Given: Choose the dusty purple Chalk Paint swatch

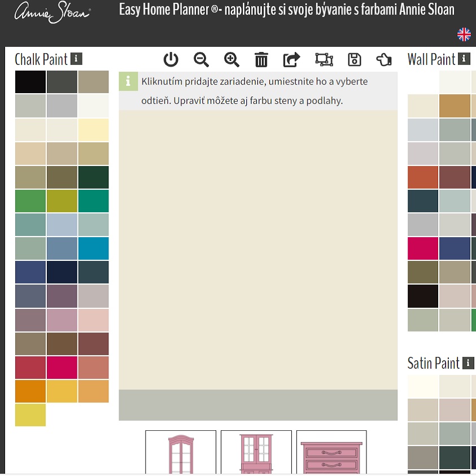Looking at the screenshot, I should pyautogui.click(x=62, y=296).
